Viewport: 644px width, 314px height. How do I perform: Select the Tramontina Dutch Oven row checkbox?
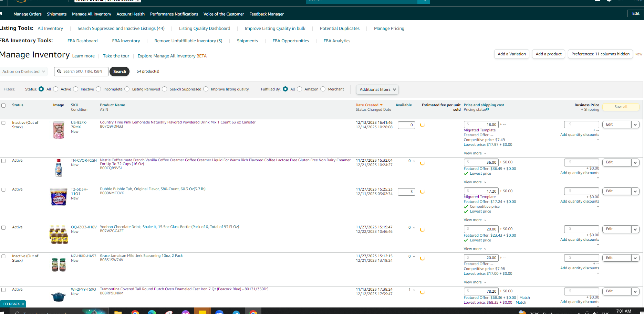3,290
